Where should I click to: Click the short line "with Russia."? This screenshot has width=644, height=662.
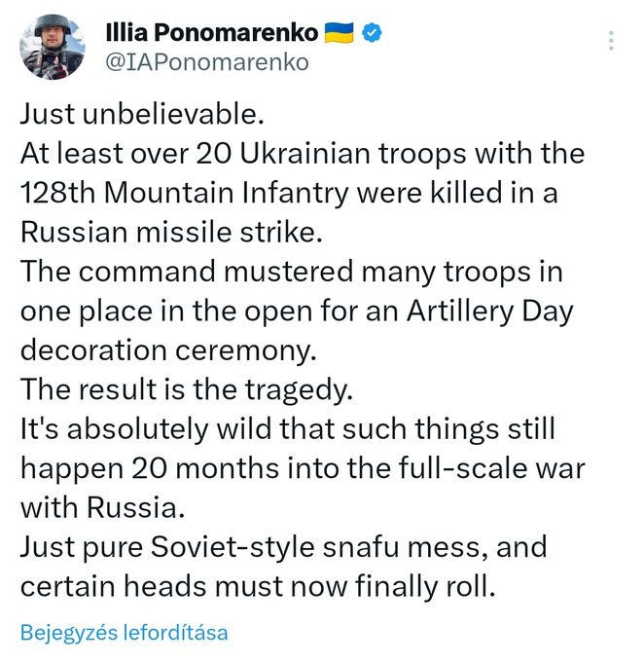tap(102, 507)
